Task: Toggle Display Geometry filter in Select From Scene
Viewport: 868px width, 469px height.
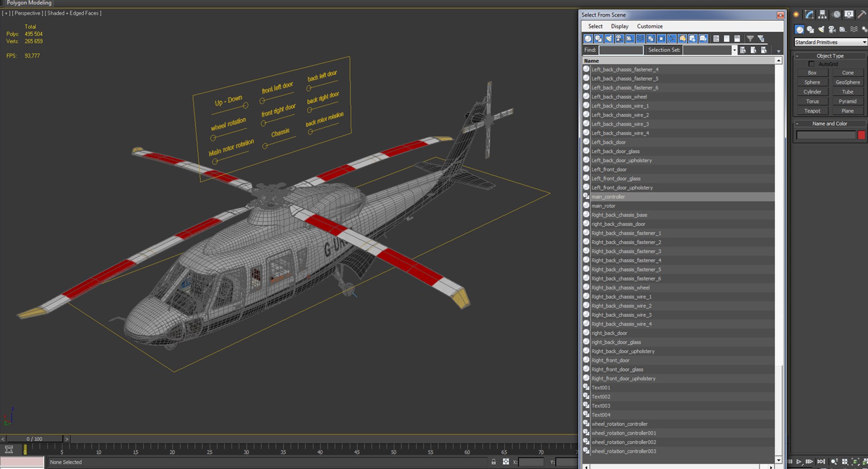Action: click(x=588, y=38)
